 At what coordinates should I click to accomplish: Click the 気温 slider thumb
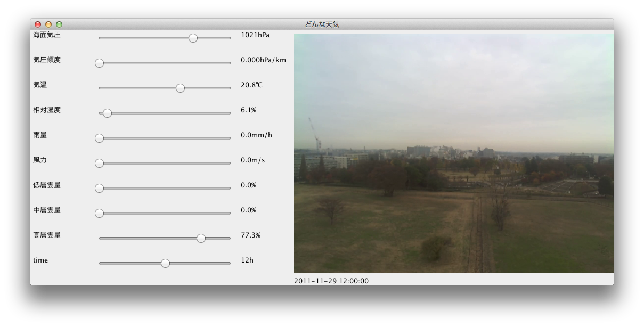click(x=180, y=88)
